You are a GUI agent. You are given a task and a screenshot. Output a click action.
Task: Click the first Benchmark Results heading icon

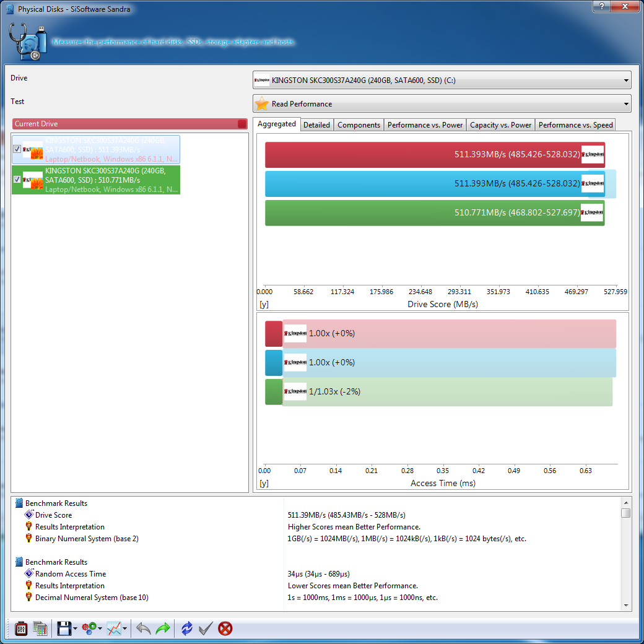[x=19, y=503]
